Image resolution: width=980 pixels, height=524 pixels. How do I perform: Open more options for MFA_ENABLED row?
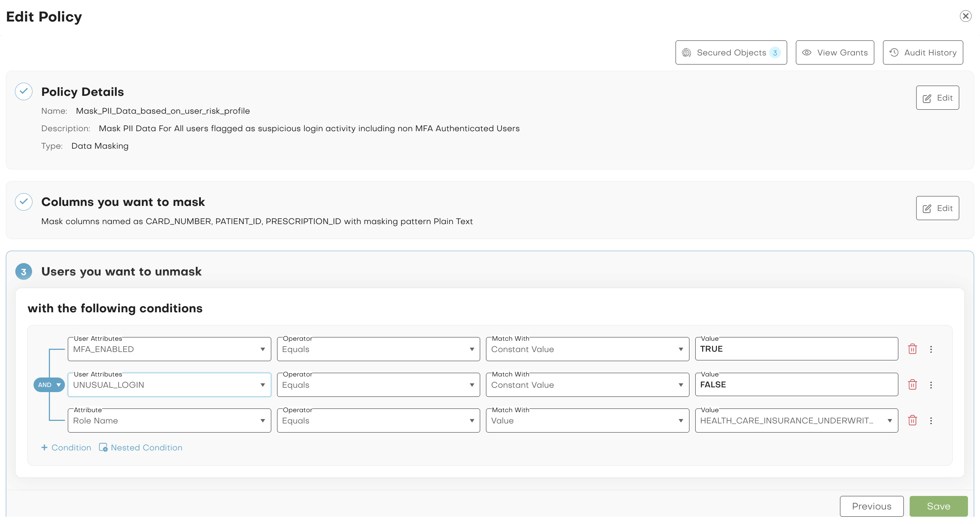(930, 349)
